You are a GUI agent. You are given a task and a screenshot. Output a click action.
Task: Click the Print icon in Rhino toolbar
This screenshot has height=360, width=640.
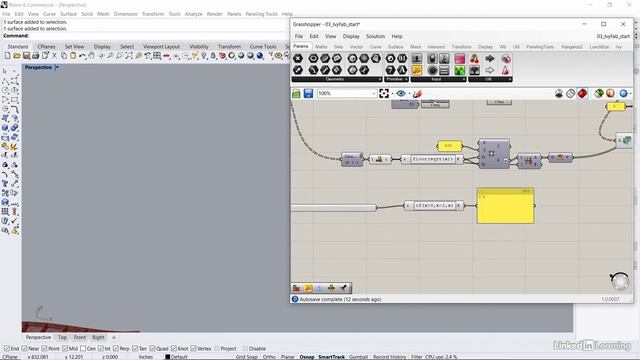(x=36, y=56)
